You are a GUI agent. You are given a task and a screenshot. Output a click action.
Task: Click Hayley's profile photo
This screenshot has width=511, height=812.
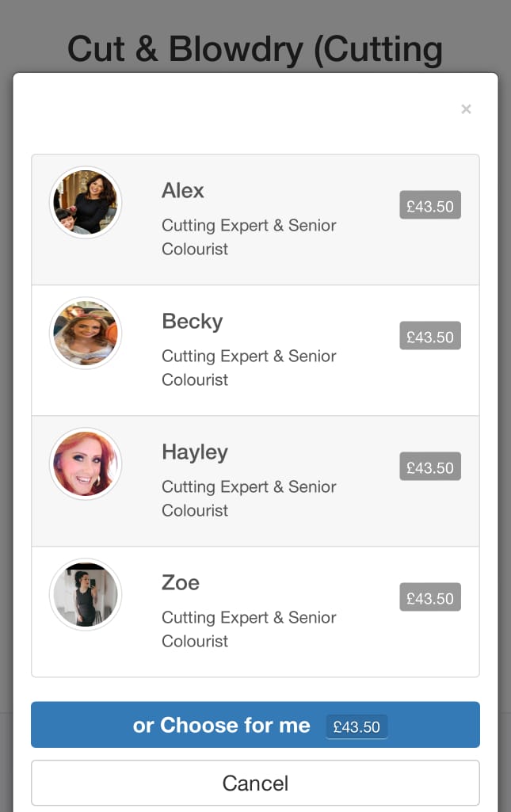click(x=86, y=464)
